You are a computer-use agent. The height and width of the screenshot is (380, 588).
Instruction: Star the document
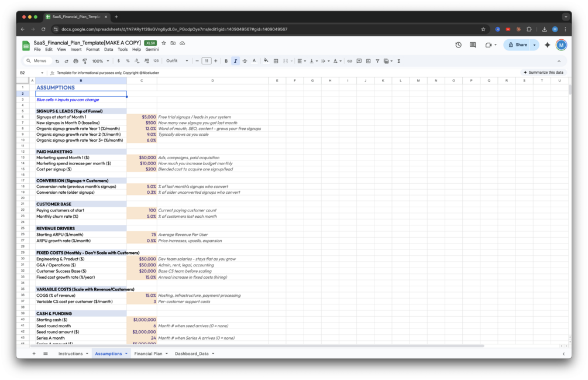(x=163, y=43)
